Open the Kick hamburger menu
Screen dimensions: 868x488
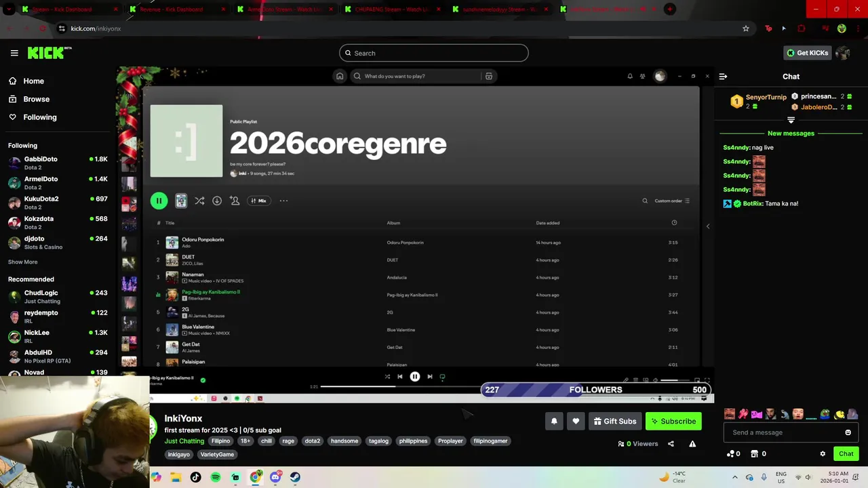click(x=14, y=53)
